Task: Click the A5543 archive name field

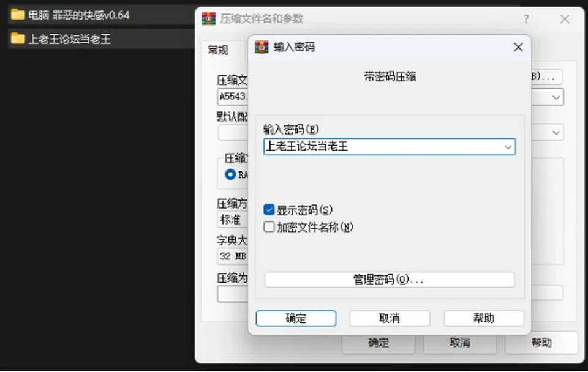Action: coord(233,97)
